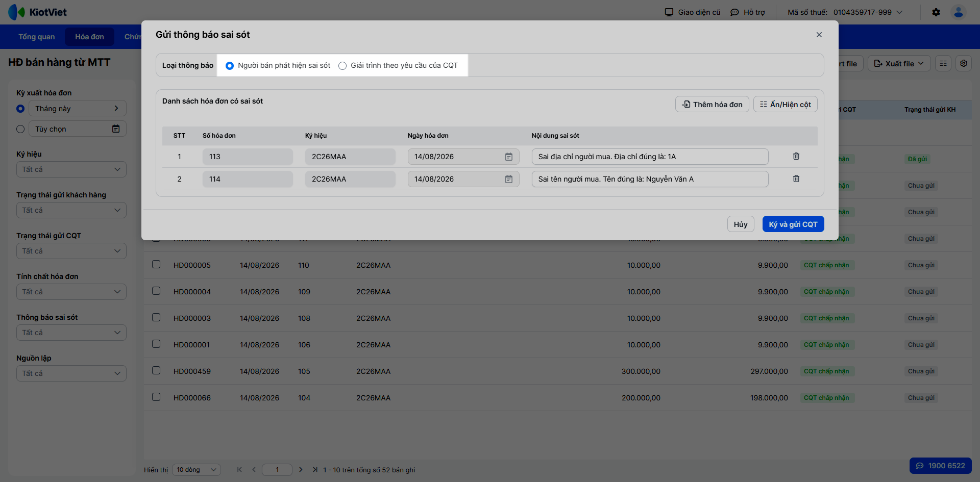
Task: Expand Trạng thái gửi CQT dropdown
Action: pos(71,251)
